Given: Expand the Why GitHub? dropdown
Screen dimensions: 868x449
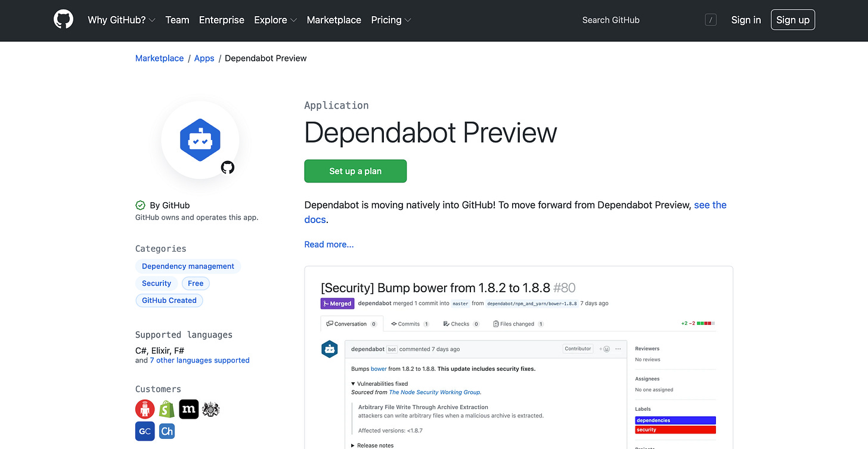Looking at the screenshot, I should [x=122, y=20].
